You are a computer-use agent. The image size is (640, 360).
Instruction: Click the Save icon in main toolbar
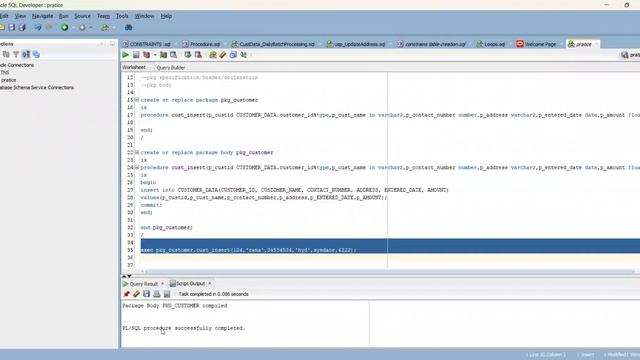point(11,27)
